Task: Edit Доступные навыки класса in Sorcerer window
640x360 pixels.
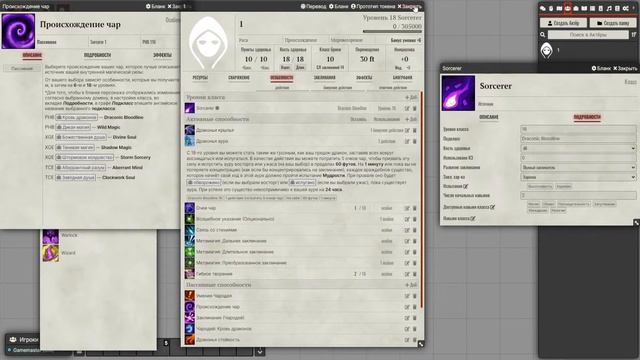Action: [493, 207]
